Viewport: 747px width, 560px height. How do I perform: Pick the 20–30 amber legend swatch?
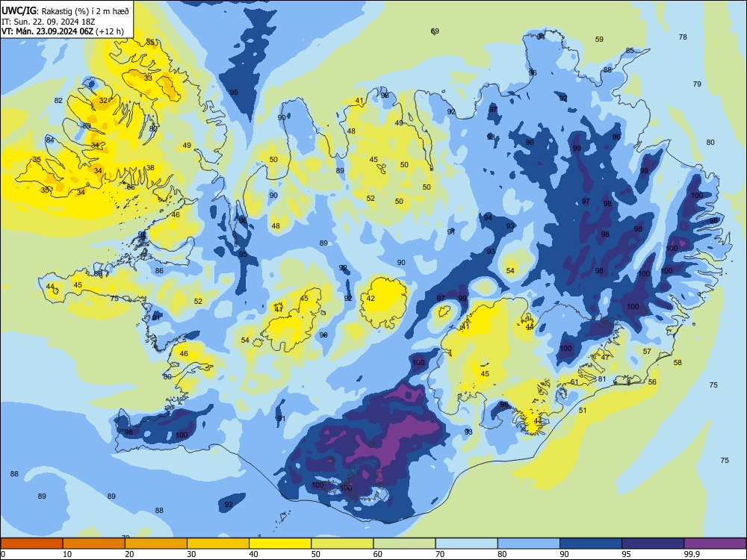tap(156, 544)
